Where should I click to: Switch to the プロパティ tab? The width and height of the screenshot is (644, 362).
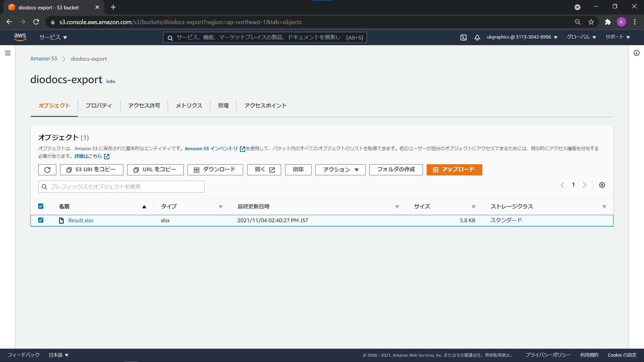[99, 106]
